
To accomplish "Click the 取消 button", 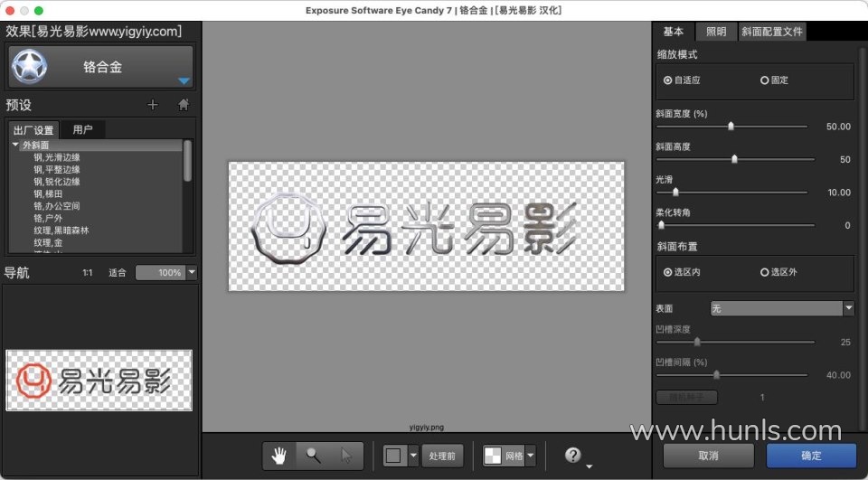I will tap(709, 456).
